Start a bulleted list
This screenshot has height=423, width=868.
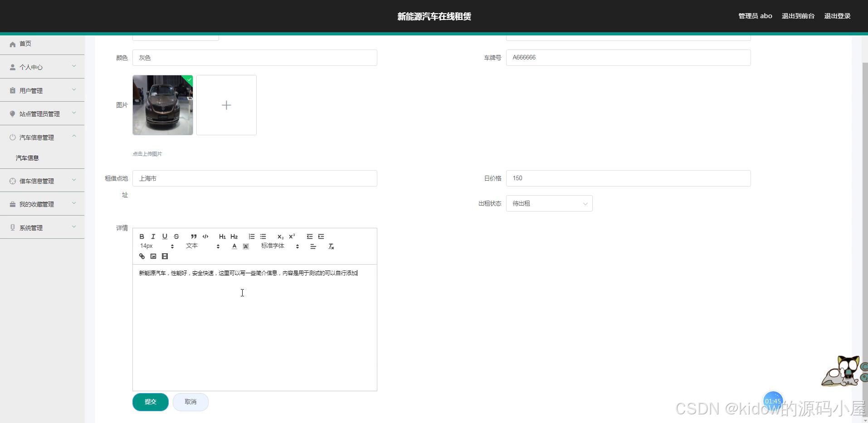pyautogui.click(x=263, y=236)
